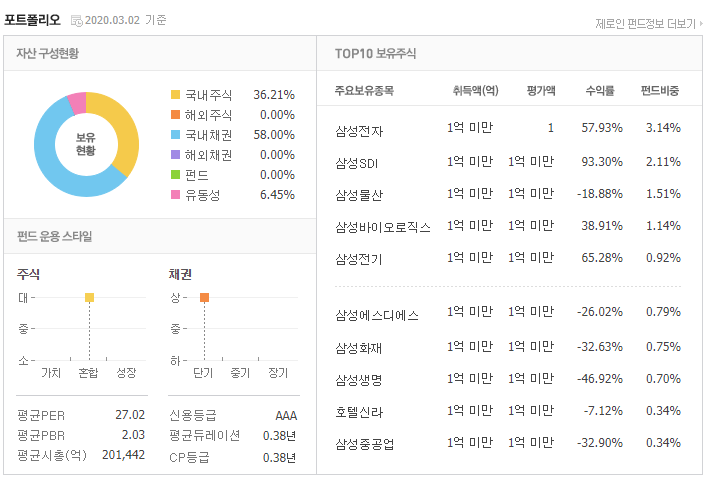
Task: Click the 펀드비중 column header
Action: (659, 90)
